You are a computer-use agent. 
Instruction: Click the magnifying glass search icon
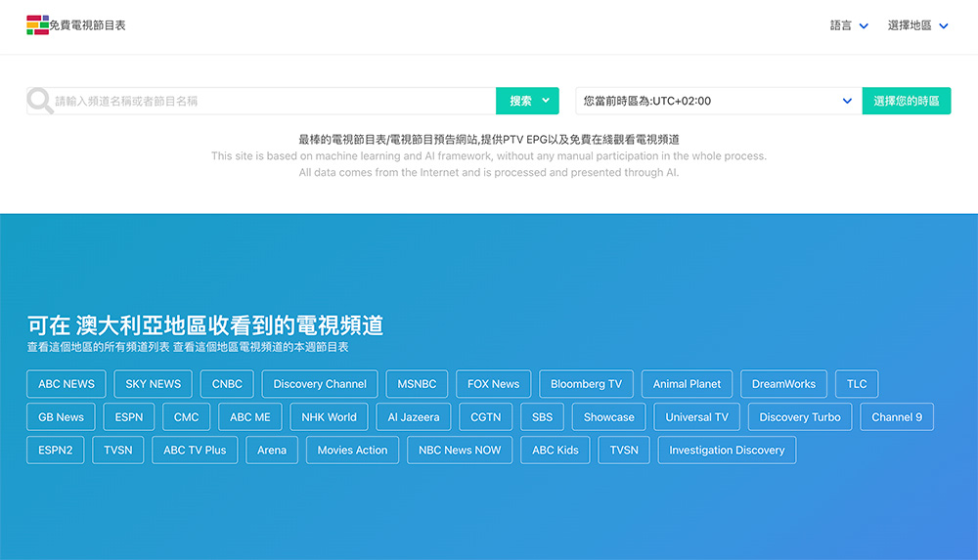pyautogui.click(x=40, y=101)
